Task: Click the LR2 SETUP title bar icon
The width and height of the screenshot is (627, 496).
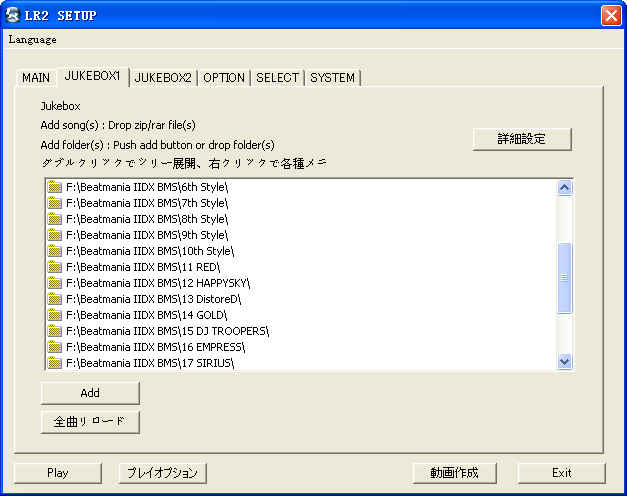Action: coord(13,15)
